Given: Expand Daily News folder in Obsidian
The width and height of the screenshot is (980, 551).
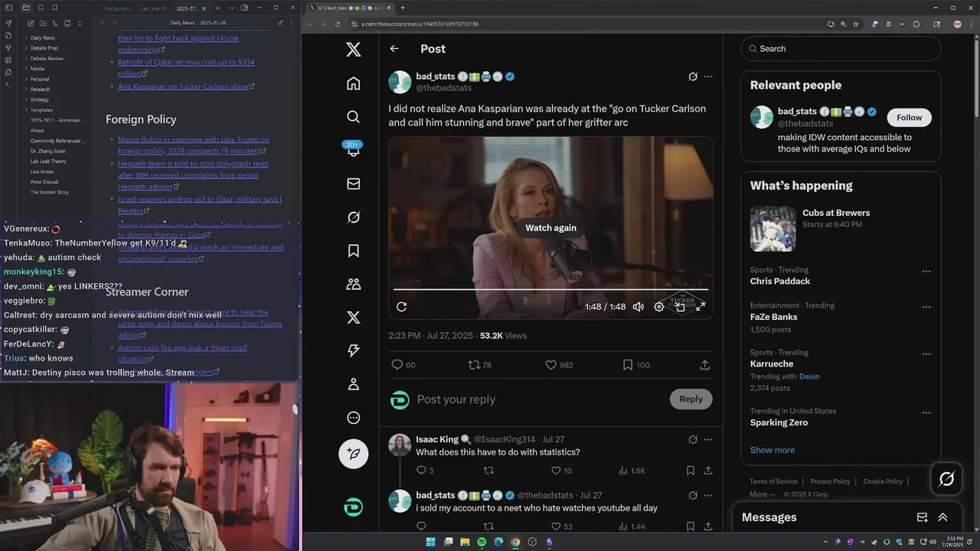Looking at the screenshot, I should [42, 37].
